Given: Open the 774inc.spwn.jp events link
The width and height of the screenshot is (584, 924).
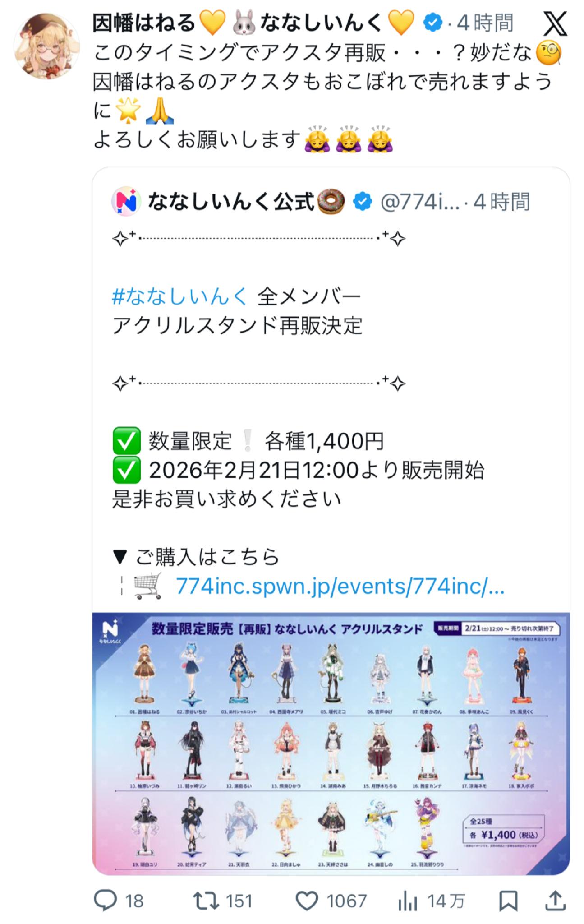Looking at the screenshot, I should (340, 587).
